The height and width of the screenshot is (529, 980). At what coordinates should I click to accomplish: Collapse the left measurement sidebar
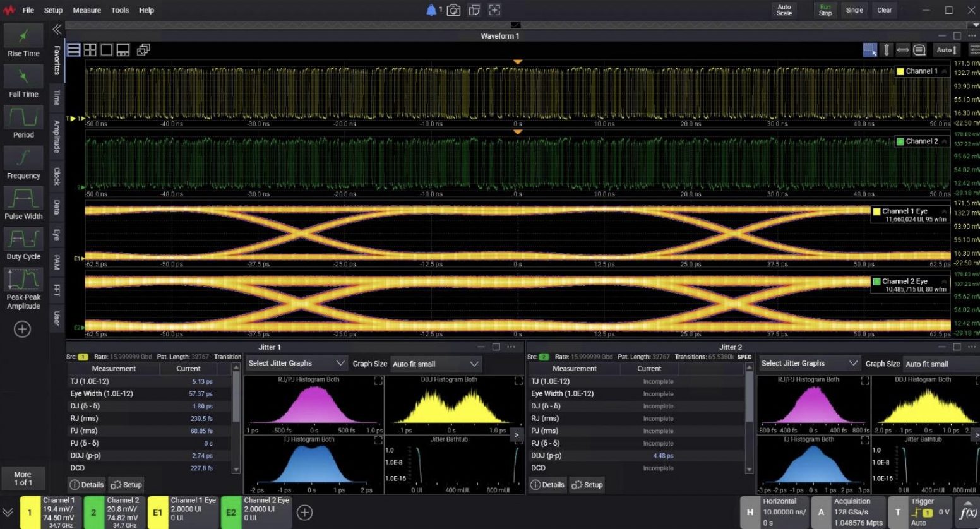click(57, 30)
